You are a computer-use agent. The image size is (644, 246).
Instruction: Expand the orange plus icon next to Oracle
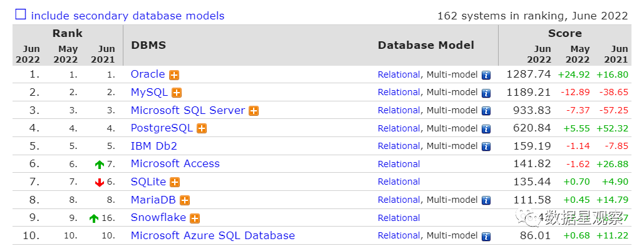coord(174,75)
